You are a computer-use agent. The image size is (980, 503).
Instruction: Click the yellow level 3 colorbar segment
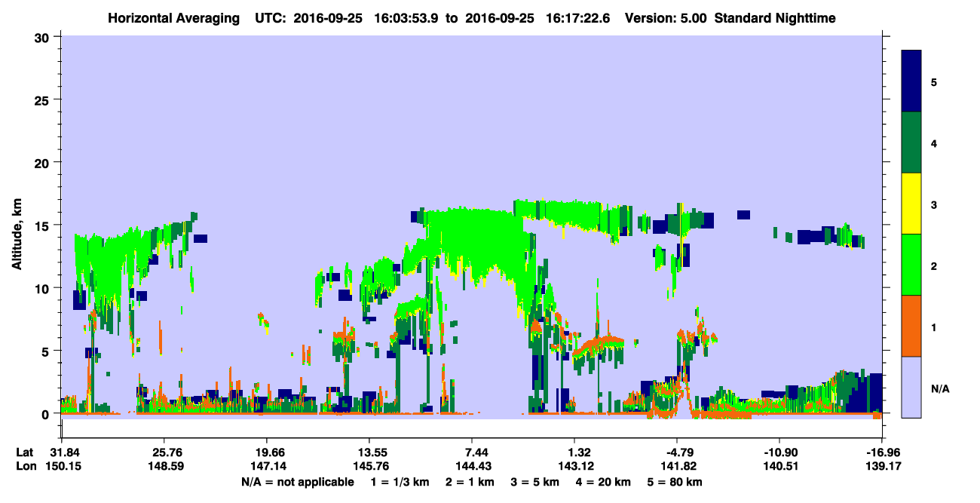pos(911,204)
